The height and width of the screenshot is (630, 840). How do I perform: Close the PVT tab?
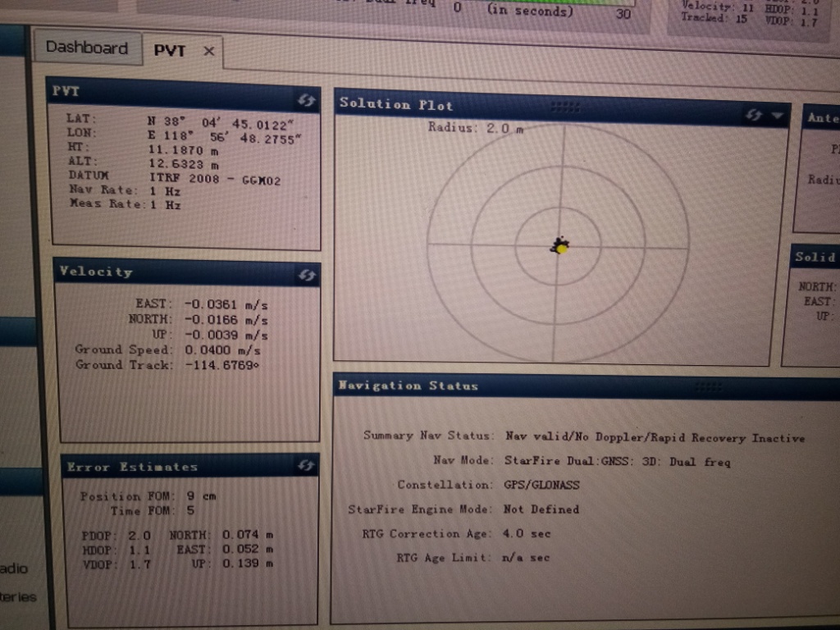pos(208,51)
